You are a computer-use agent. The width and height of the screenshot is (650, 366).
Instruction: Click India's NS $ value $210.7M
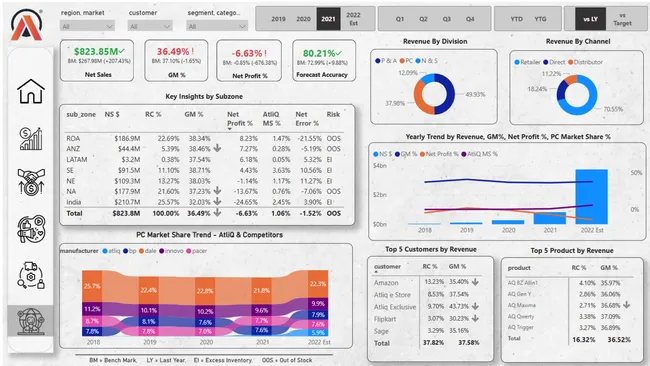127,202
